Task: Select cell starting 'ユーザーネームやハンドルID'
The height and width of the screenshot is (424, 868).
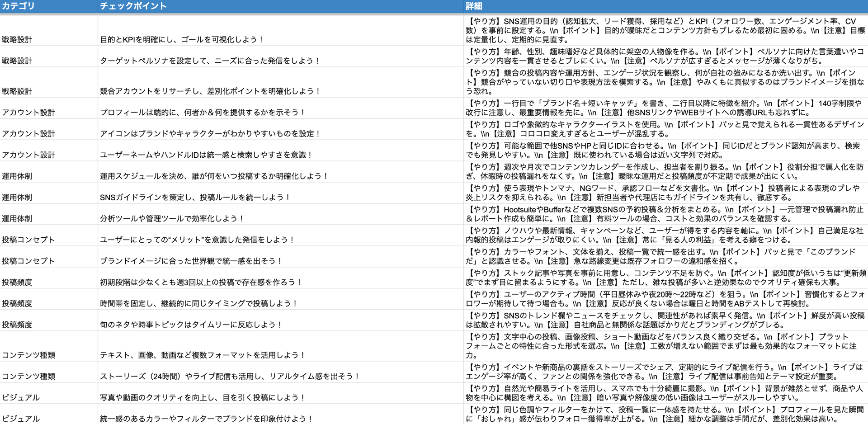Action: click(281, 151)
